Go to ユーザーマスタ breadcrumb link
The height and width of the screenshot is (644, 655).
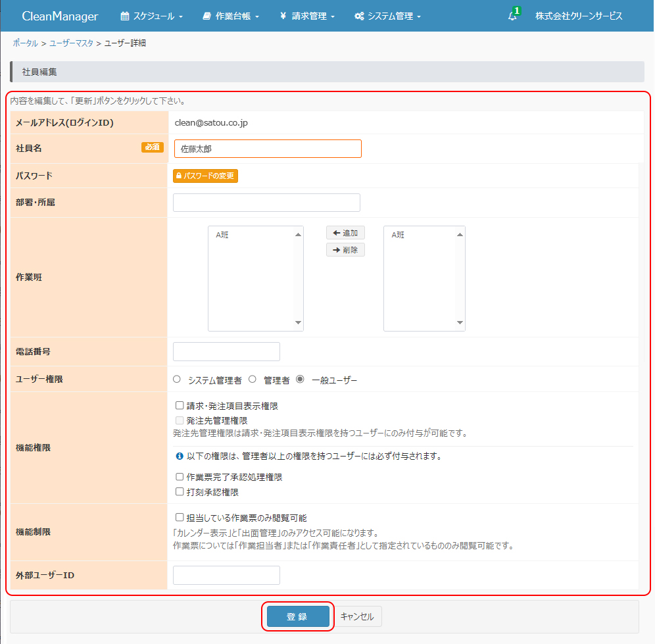pyautogui.click(x=71, y=43)
